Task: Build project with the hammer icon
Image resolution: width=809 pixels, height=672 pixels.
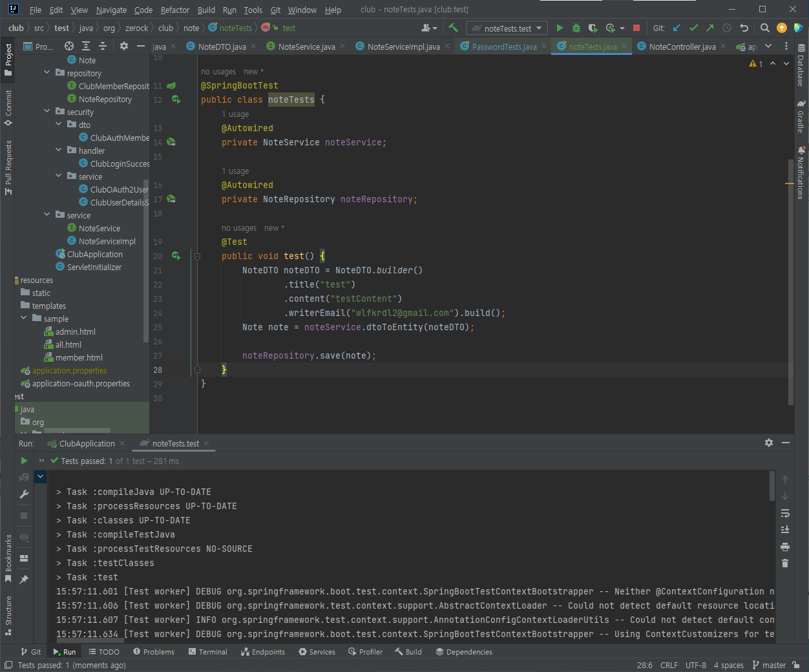Action: (x=453, y=28)
